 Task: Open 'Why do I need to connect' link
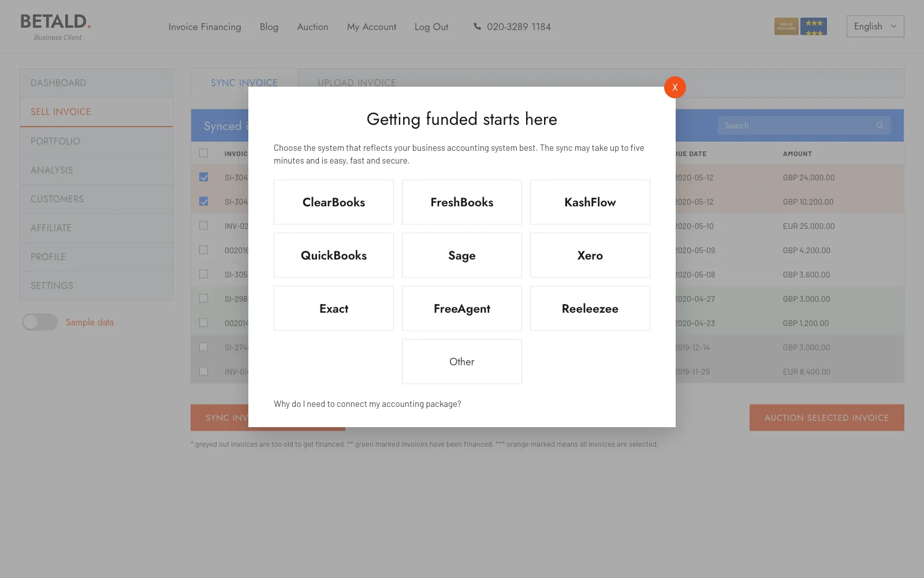(367, 404)
